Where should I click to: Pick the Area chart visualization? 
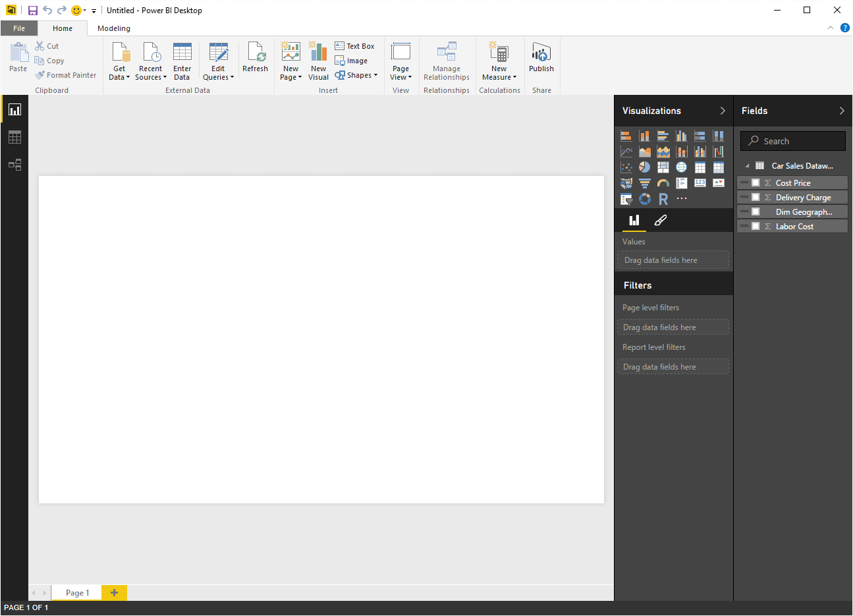[x=645, y=152]
